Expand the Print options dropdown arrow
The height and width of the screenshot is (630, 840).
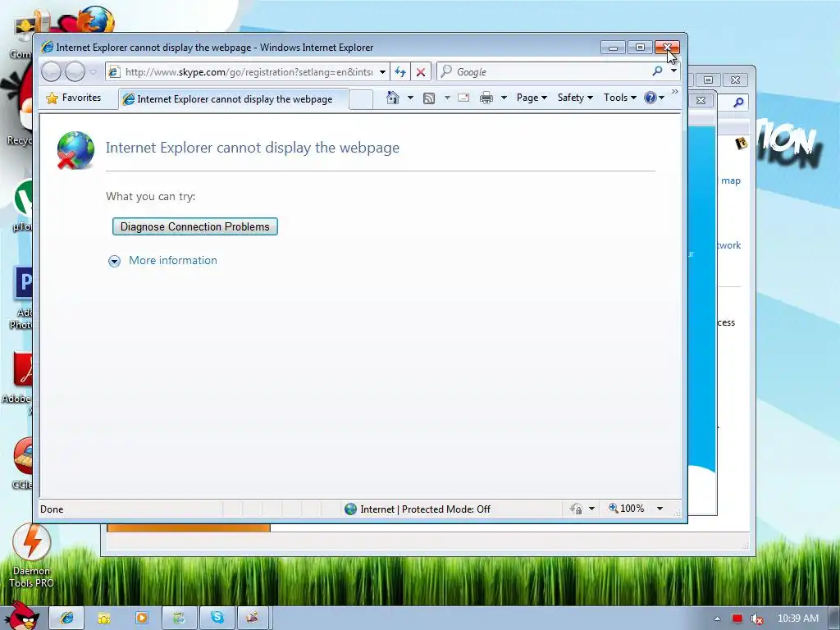(x=504, y=98)
